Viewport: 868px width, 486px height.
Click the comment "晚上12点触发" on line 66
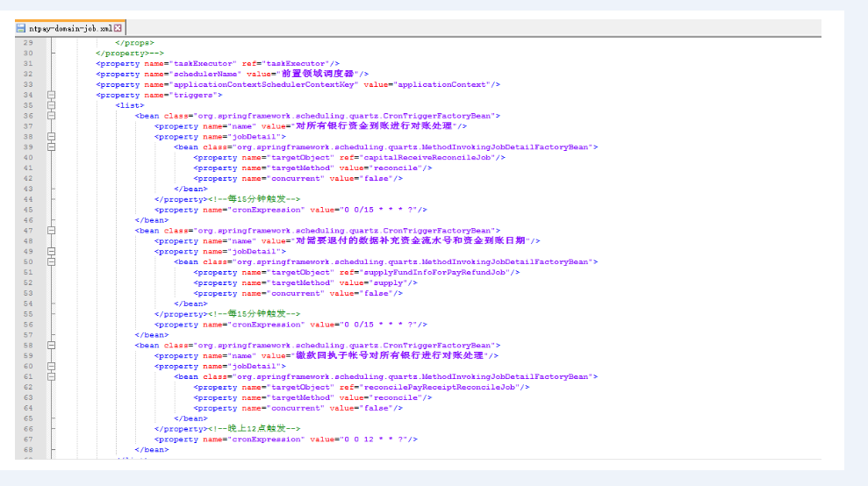tap(256, 429)
